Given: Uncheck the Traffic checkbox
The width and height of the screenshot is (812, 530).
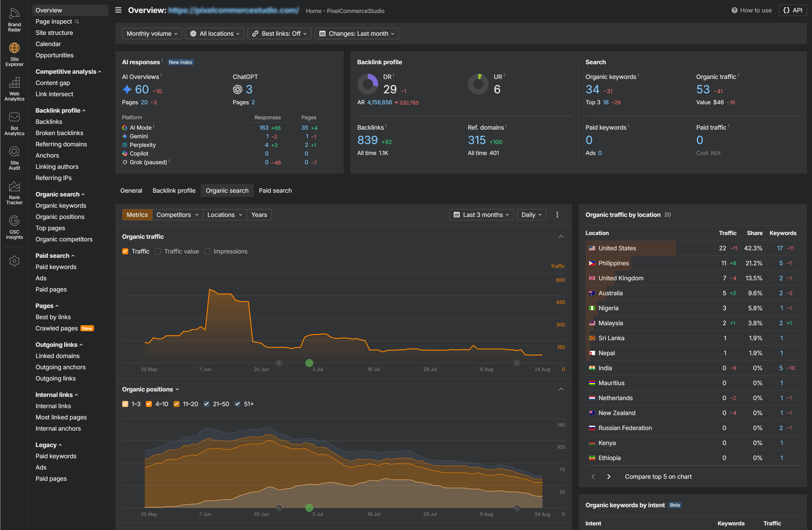Looking at the screenshot, I should [x=125, y=251].
